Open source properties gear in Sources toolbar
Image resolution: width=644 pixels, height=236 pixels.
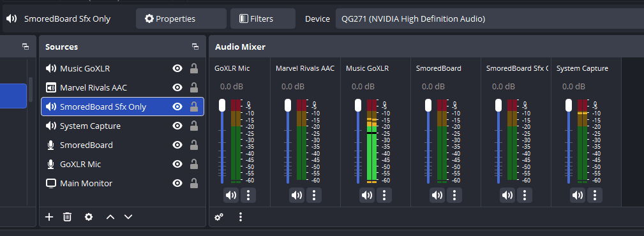click(89, 217)
